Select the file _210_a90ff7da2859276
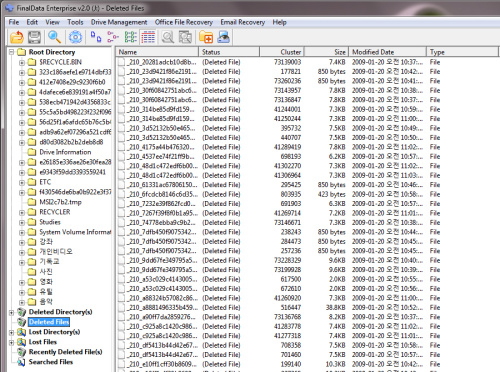The width and height of the screenshot is (500, 372). click(x=163, y=317)
